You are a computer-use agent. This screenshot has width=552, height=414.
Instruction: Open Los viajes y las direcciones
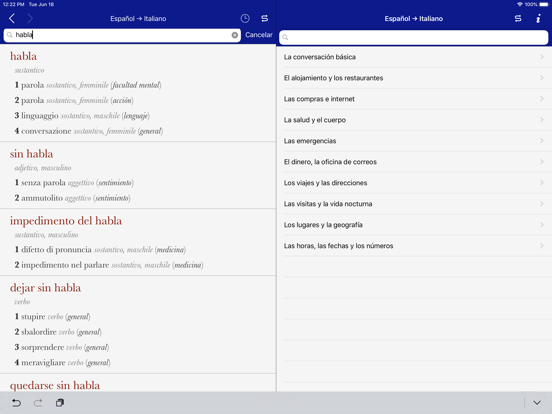(x=414, y=183)
